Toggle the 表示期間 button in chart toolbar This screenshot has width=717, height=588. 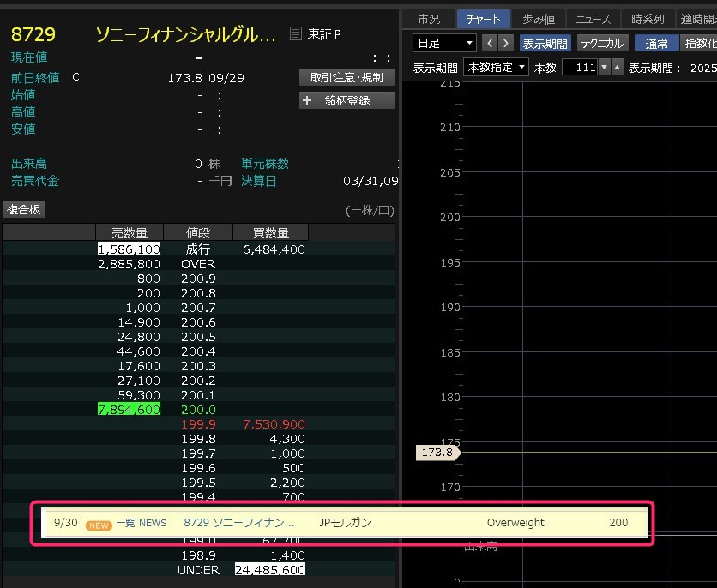(545, 43)
